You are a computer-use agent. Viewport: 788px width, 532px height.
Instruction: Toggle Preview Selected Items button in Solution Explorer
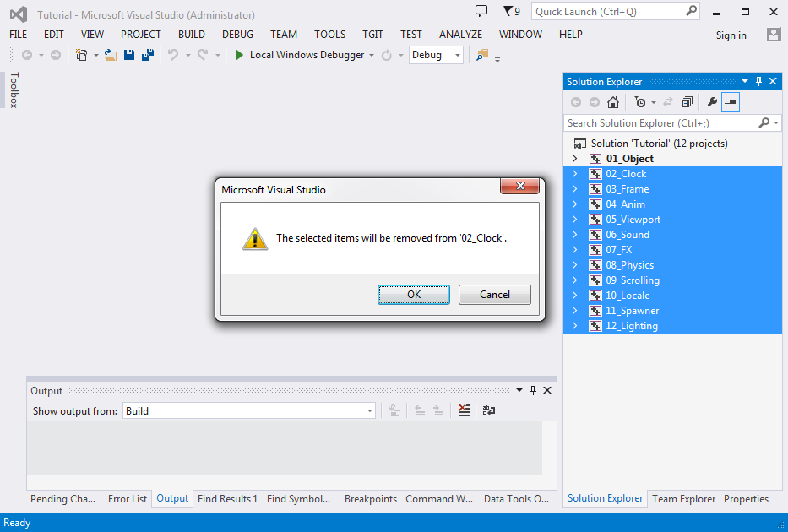click(x=731, y=102)
